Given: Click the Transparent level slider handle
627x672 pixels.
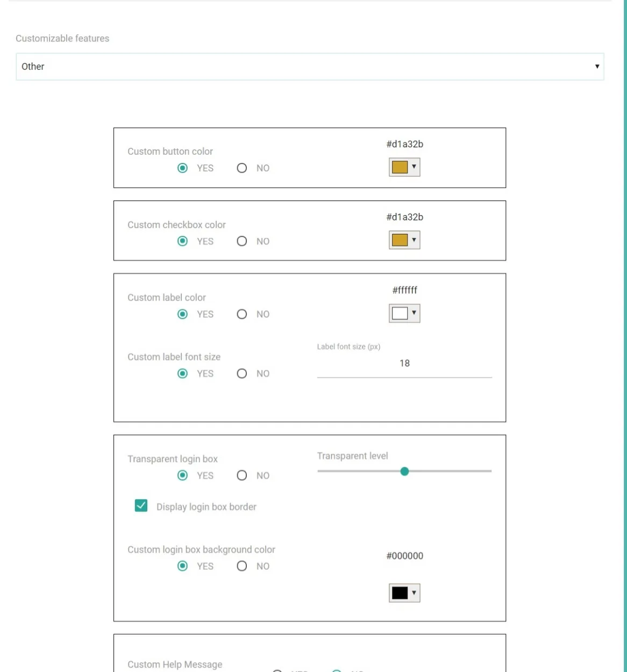Looking at the screenshot, I should [405, 471].
